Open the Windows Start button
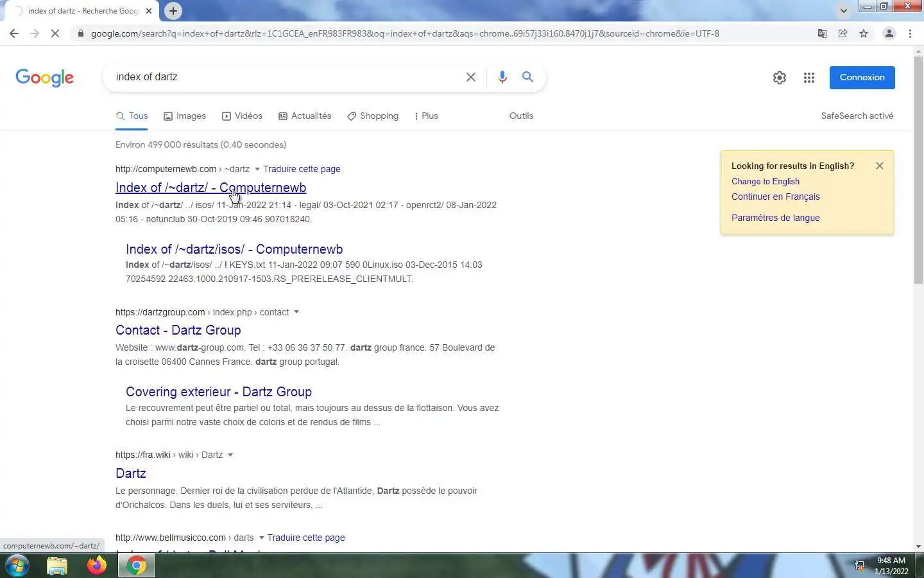Image resolution: width=924 pixels, height=578 pixels. [17, 566]
